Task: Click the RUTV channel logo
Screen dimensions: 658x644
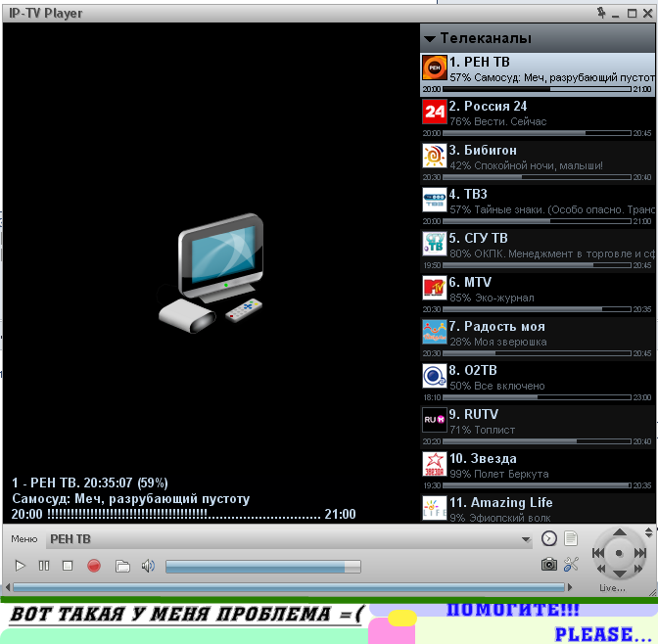Action: pyautogui.click(x=435, y=420)
